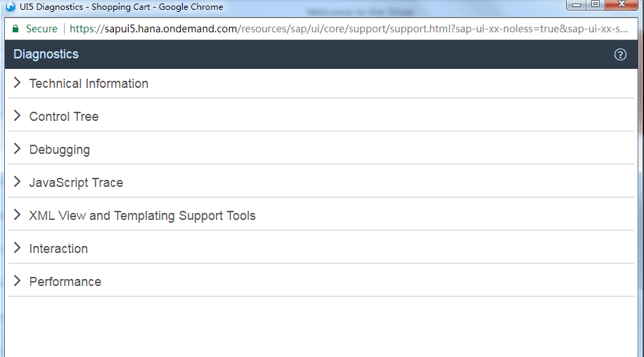Expand the Debugging section arrow
This screenshot has width=644, height=357.
coord(18,149)
